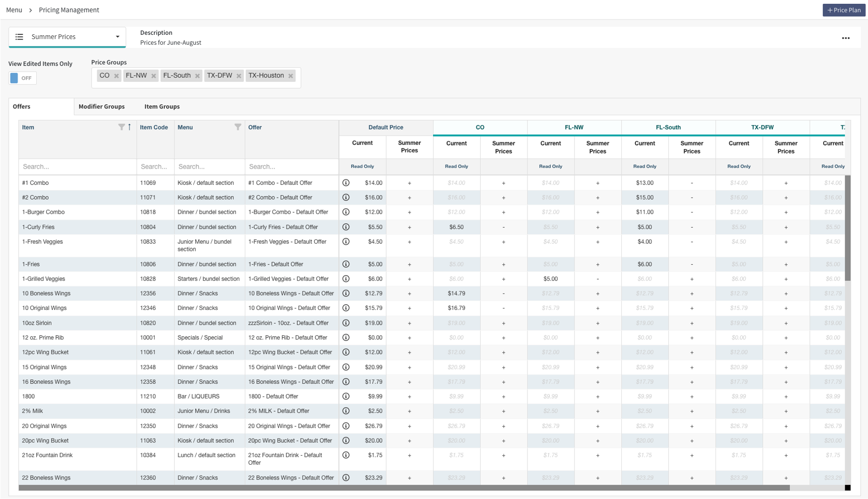Switch to the Item Groups tab
Viewport: 868px width, 499px height.
pos(162,107)
